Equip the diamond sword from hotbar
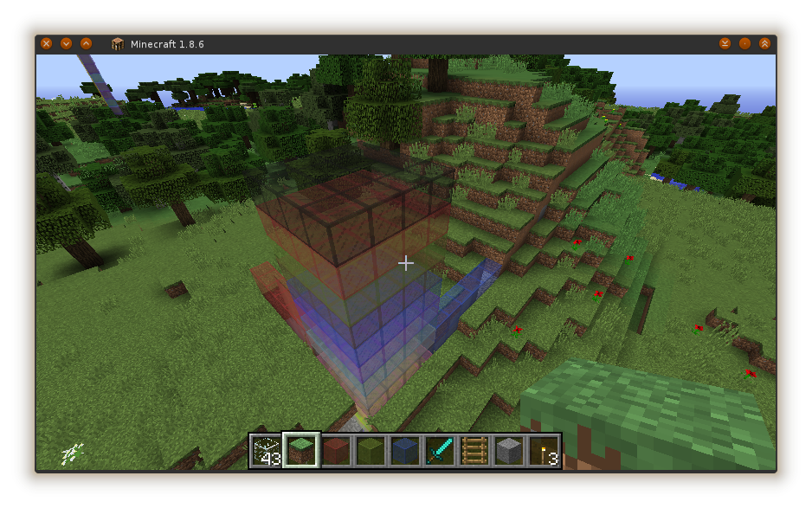 pos(440,451)
